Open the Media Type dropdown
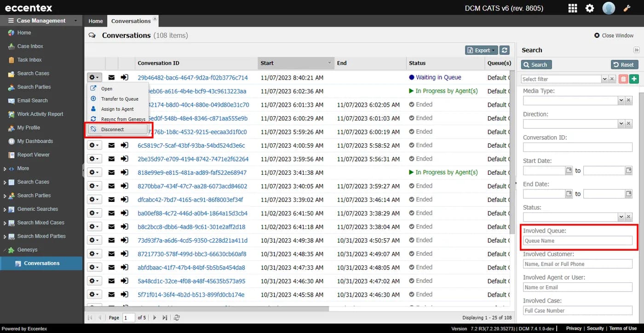 [621, 100]
